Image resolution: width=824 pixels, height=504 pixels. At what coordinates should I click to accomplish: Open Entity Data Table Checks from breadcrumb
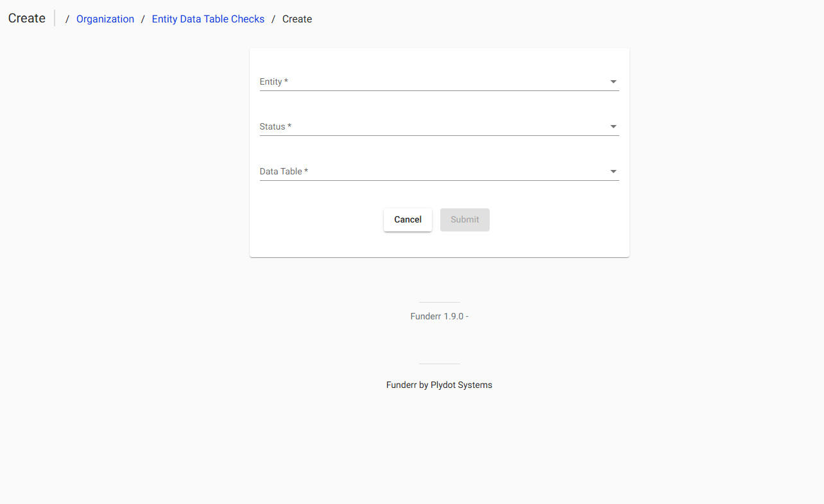click(208, 19)
